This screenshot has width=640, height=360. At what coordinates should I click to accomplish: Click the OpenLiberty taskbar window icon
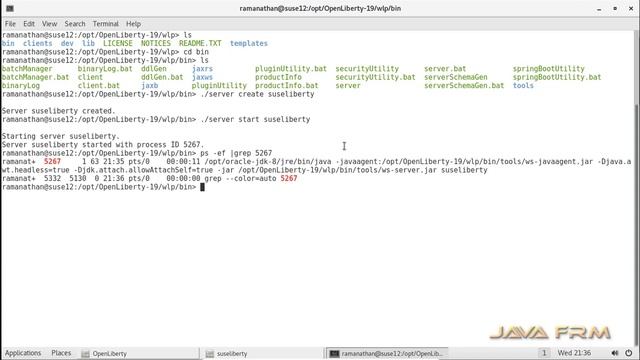(85, 353)
